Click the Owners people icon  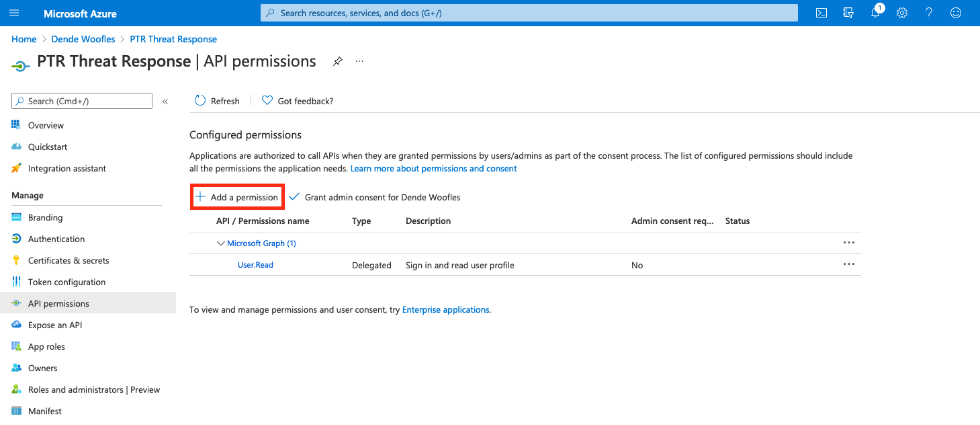coord(17,368)
